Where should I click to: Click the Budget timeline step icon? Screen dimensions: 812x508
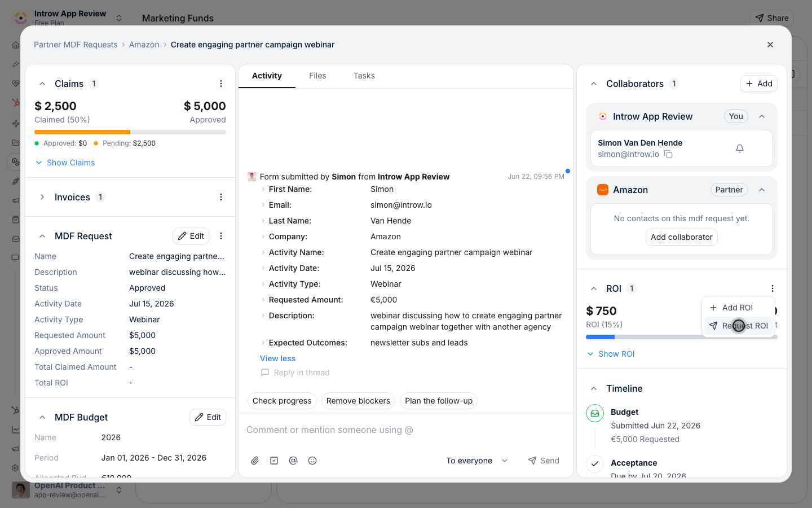(595, 413)
